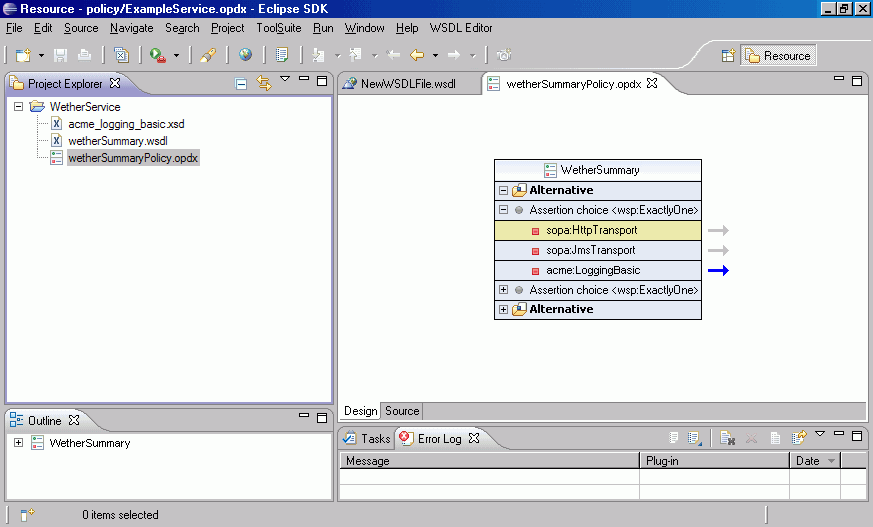Click the Forward navigation arrow icon

(454, 55)
